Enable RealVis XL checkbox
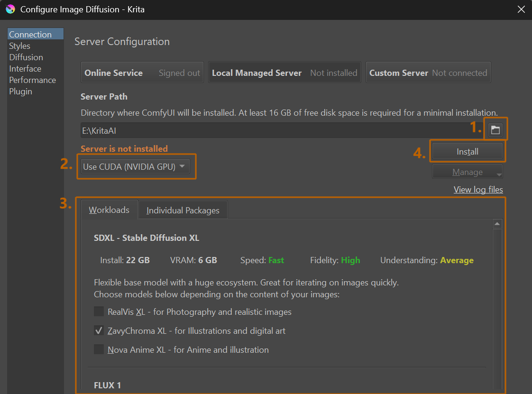The height and width of the screenshot is (394, 532). [x=99, y=312]
